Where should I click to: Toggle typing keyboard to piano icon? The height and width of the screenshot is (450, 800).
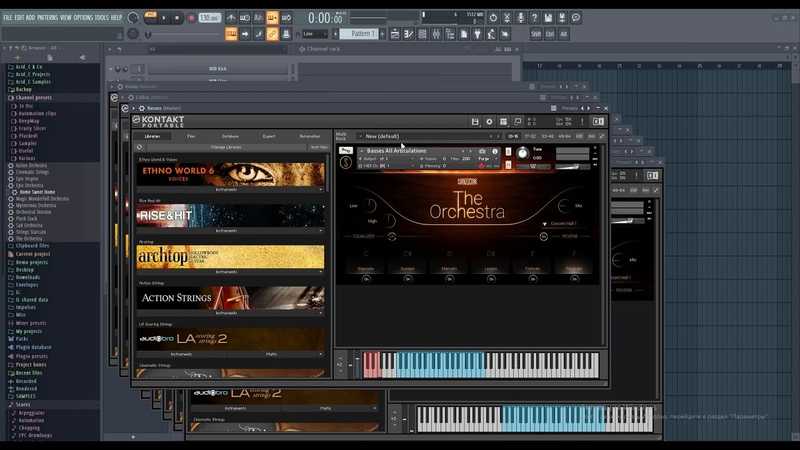[231, 34]
